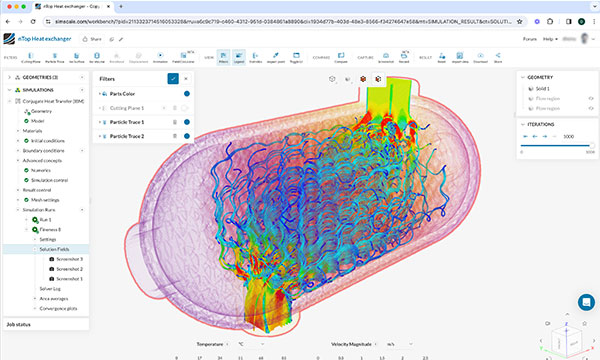Select the rightmost orange cube render mode
The height and width of the screenshot is (360, 600).
click(x=378, y=79)
